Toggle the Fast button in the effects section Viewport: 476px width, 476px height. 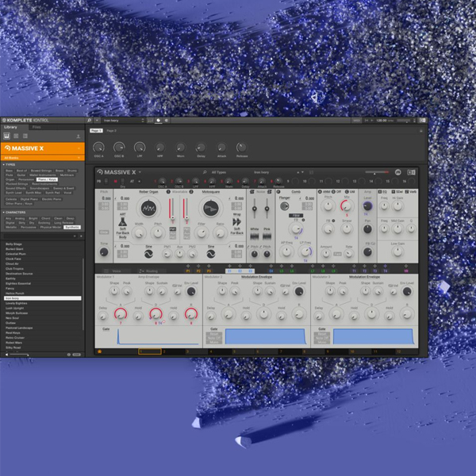337,254
